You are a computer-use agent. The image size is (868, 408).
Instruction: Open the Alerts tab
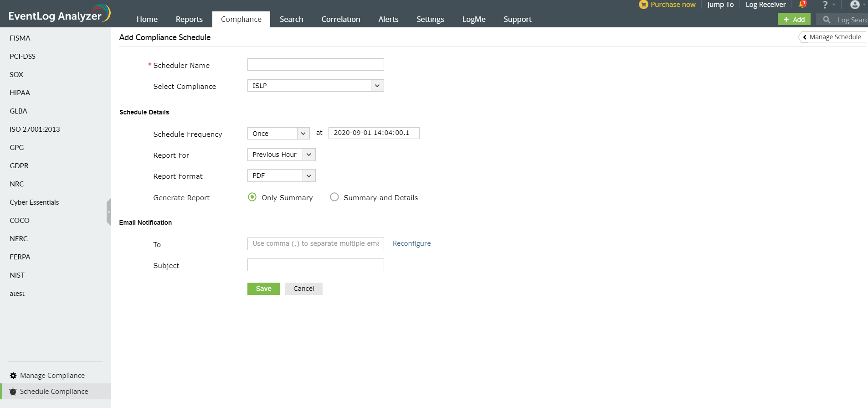pyautogui.click(x=388, y=19)
